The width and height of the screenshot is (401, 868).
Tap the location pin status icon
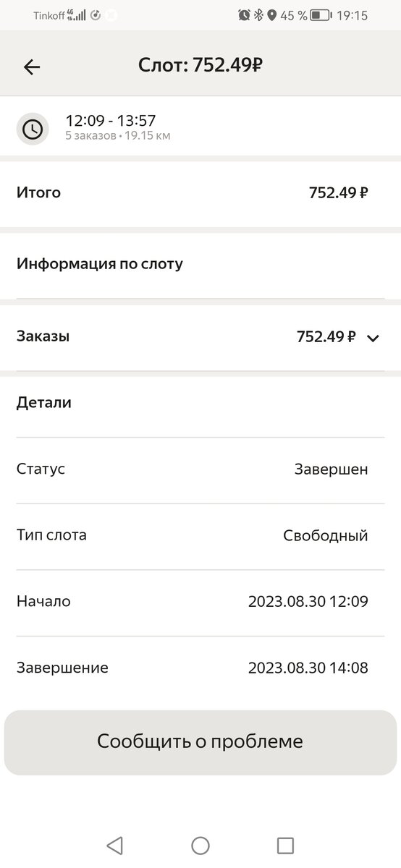(271, 15)
